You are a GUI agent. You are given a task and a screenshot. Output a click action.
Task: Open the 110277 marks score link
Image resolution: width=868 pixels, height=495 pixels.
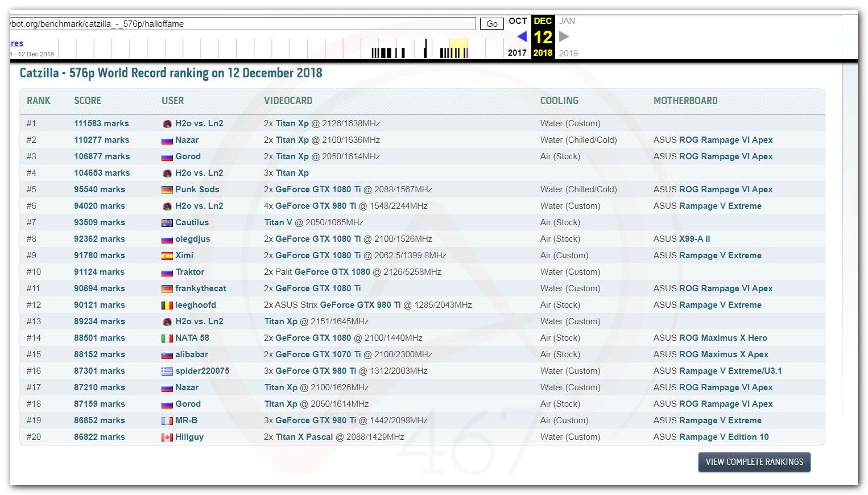coord(101,140)
